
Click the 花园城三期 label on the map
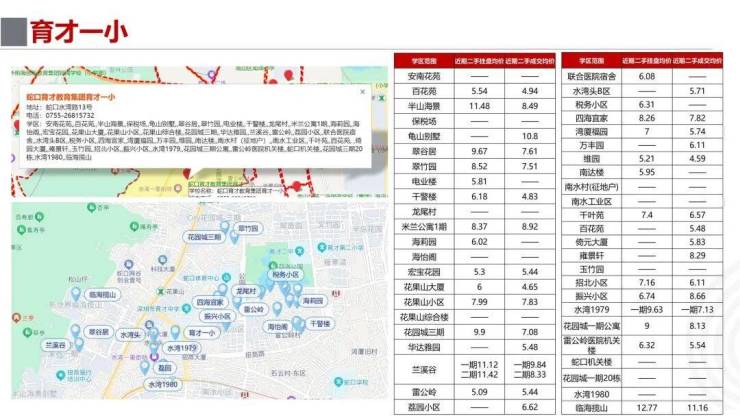click(x=204, y=237)
